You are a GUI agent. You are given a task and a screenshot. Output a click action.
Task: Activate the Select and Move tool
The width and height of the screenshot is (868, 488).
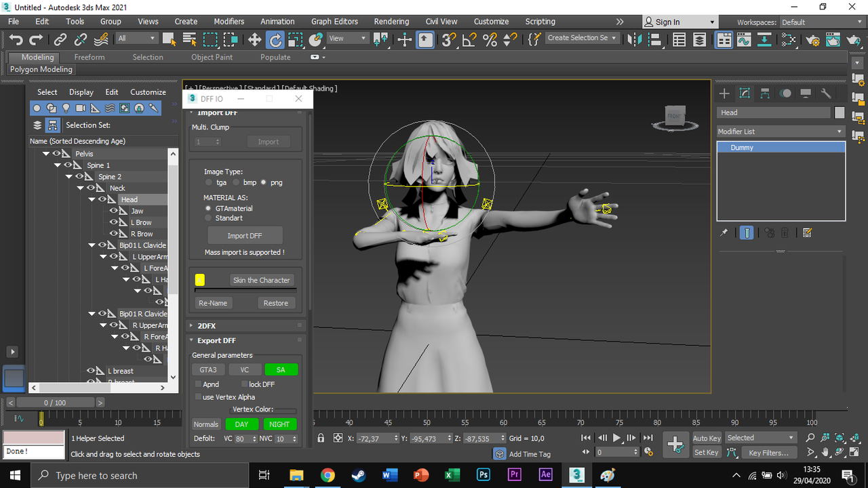click(254, 40)
